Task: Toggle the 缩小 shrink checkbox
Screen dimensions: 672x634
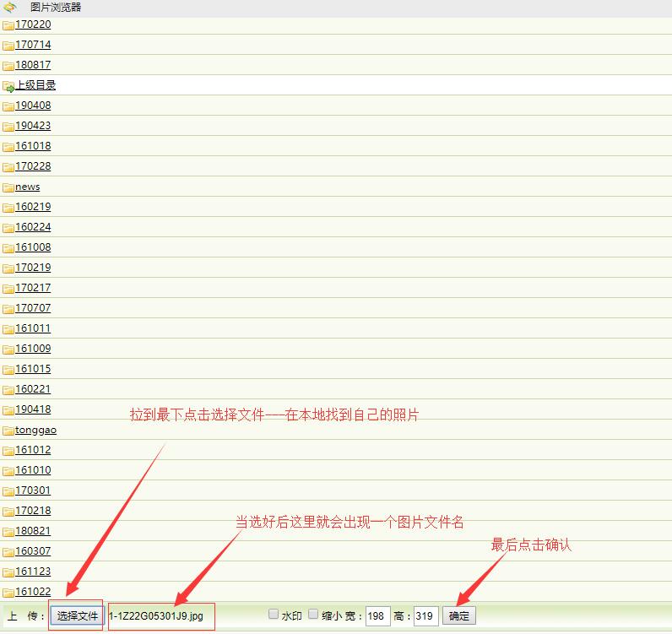Action: [313, 615]
